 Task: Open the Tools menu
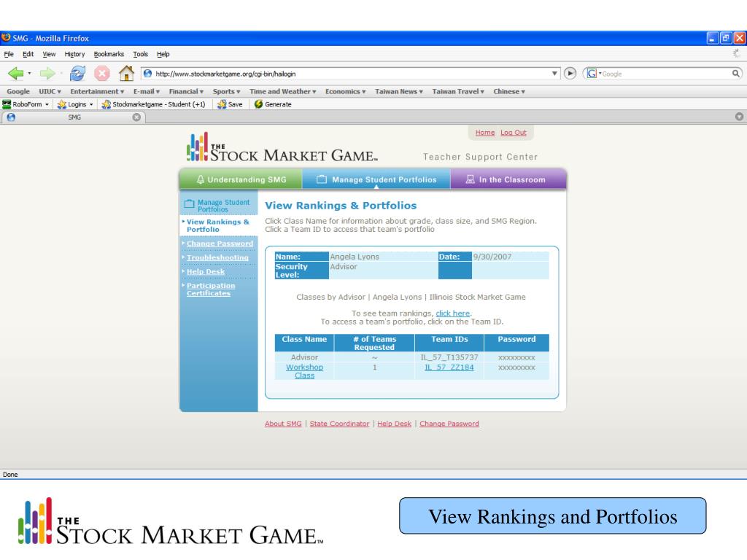coord(140,54)
